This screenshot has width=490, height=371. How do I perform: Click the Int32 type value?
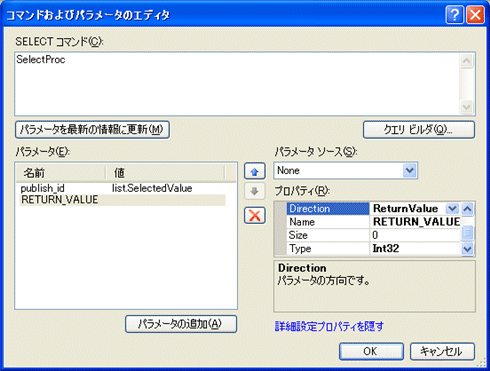(x=416, y=249)
